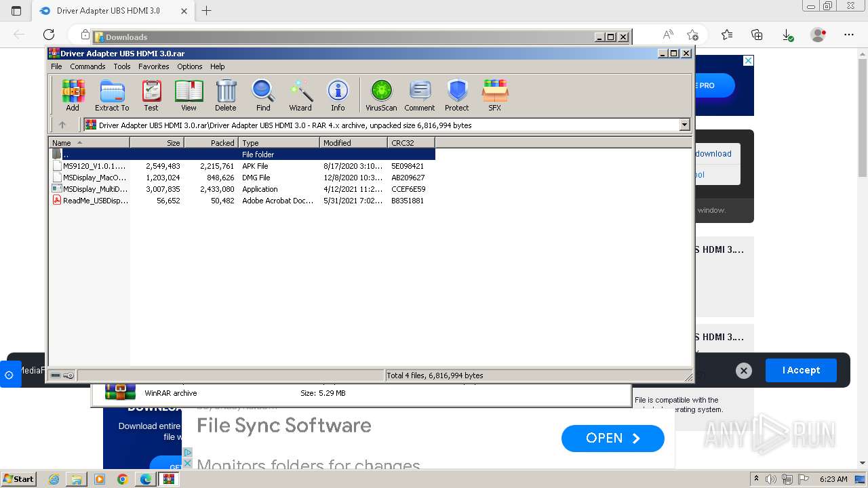This screenshot has width=868, height=488.
Task: Select the MSDisplay_MultiD application file
Action: pyautogui.click(x=242, y=189)
